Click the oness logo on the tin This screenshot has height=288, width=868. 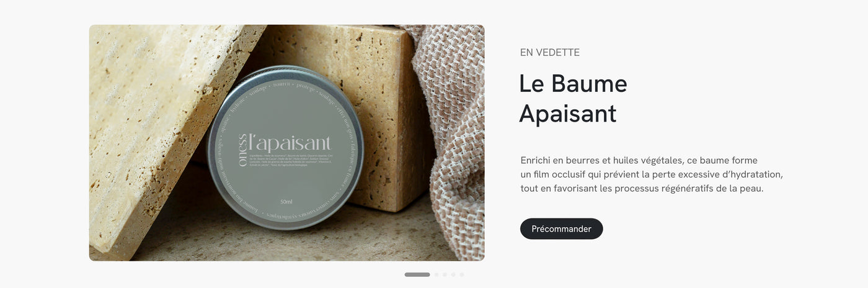pyautogui.click(x=243, y=150)
